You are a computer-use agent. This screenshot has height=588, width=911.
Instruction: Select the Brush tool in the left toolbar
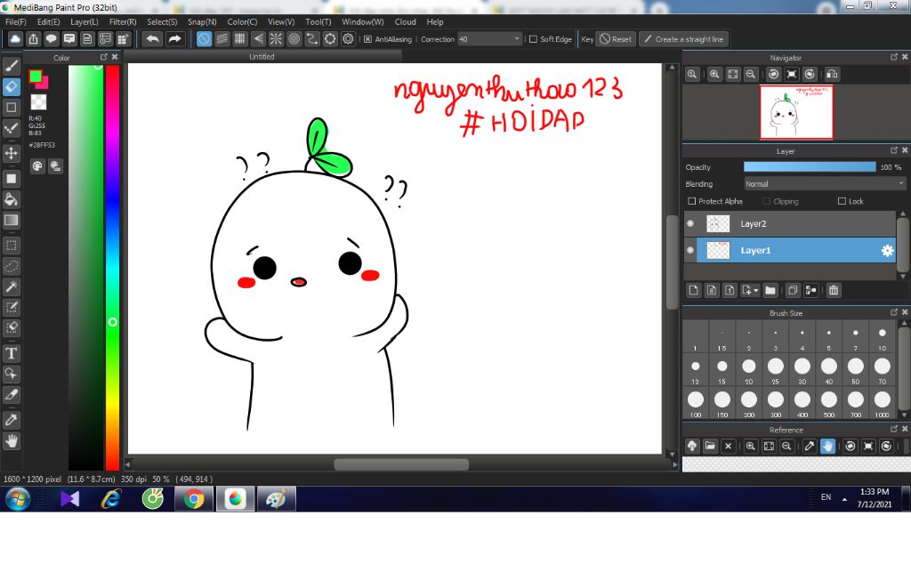pyautogui.click(x=11, y=66)
